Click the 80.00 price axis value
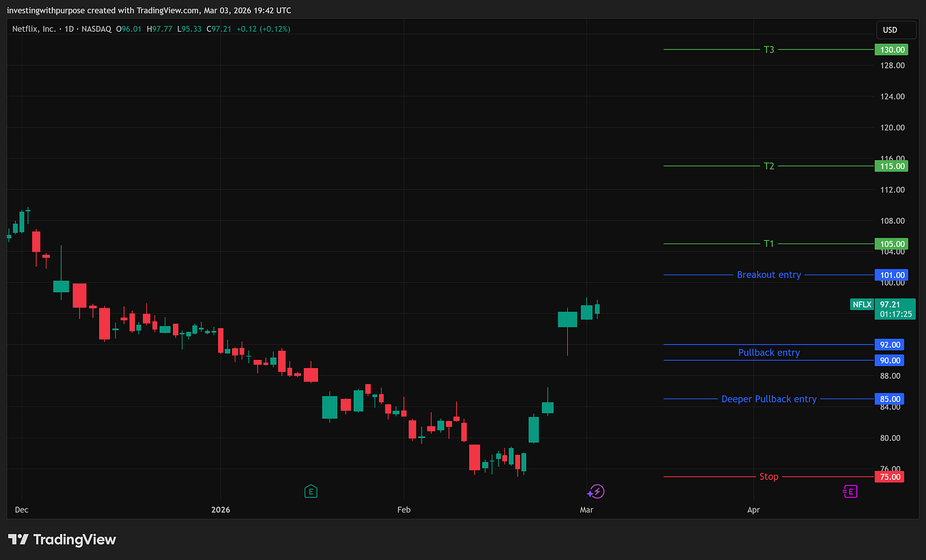The image size is (926, 560). [x=890, y=438]
